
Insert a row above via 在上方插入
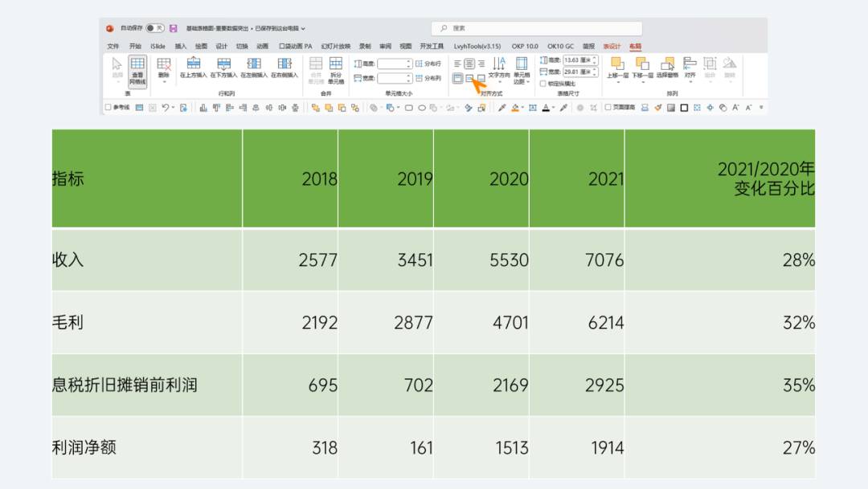193,68
